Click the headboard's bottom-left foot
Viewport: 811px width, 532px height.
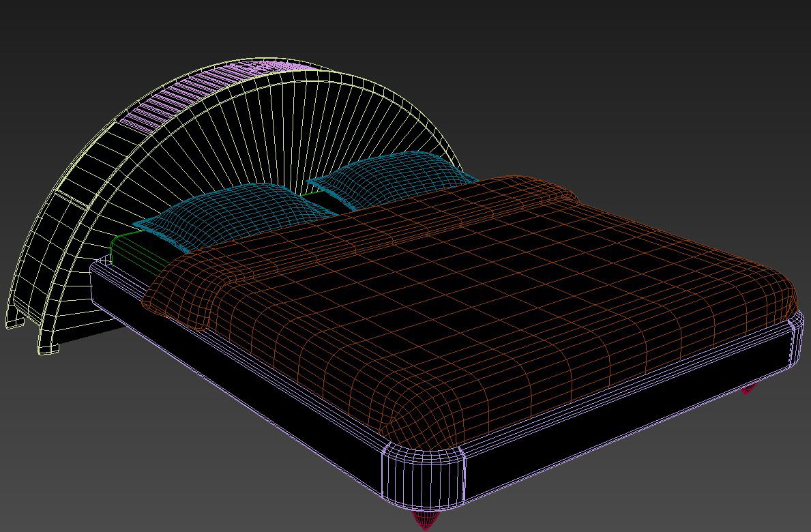click(48, 348)
